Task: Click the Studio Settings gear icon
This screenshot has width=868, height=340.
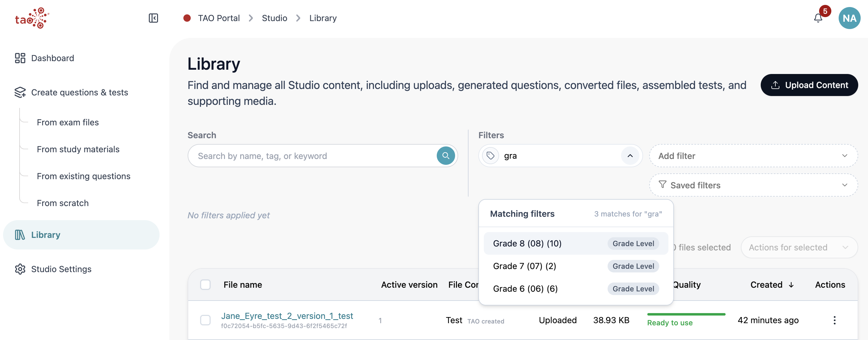Action: [x=20, y=269]
